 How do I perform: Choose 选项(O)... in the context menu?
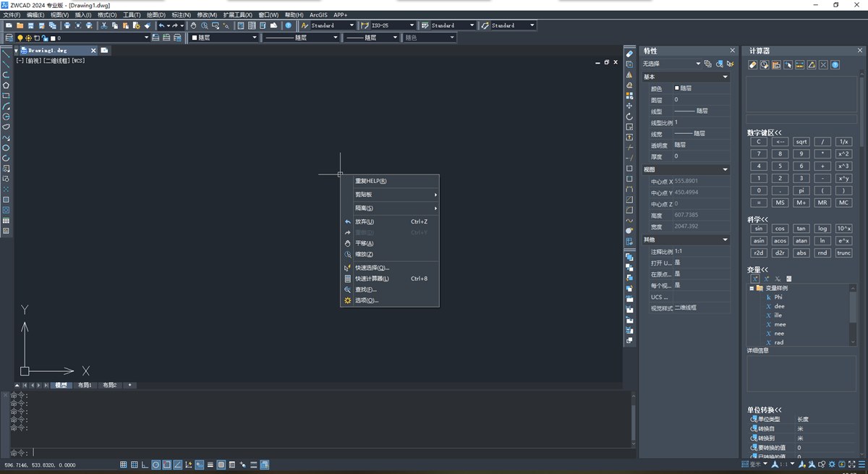pos(366,300)
